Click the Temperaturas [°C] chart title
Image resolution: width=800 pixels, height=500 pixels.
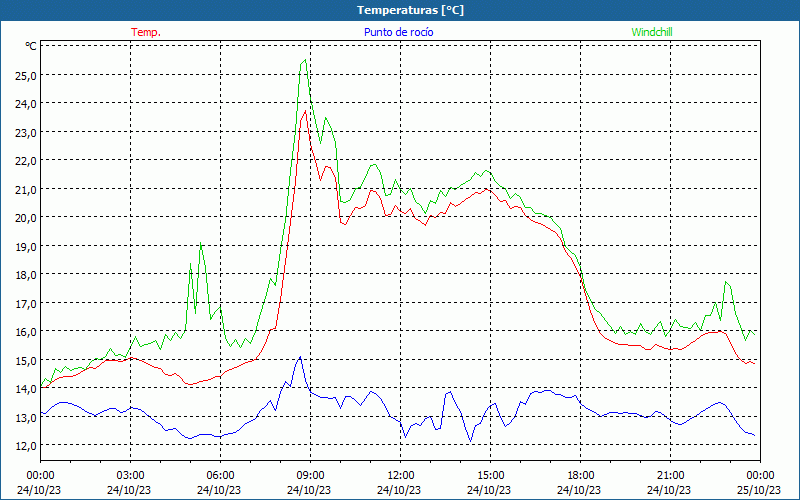pos(410,10)
